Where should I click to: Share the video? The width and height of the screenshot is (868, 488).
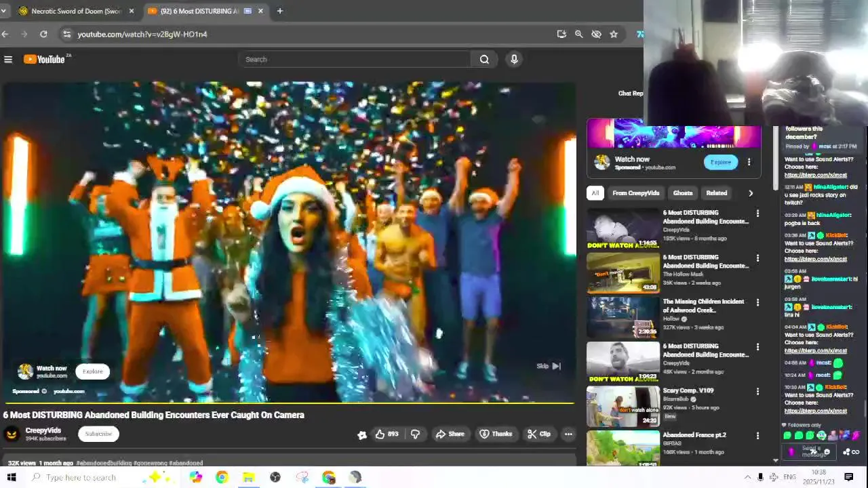point(450,434)
